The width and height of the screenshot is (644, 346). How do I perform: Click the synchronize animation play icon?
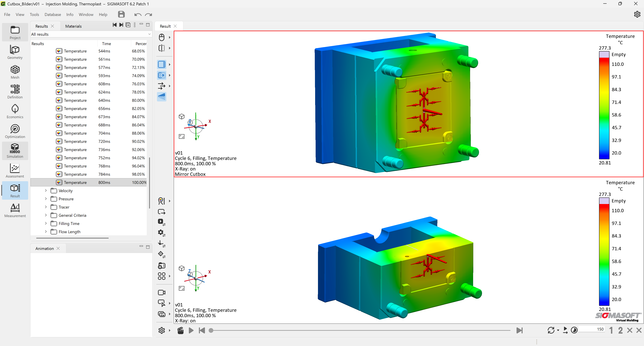(x=162, y=222)
